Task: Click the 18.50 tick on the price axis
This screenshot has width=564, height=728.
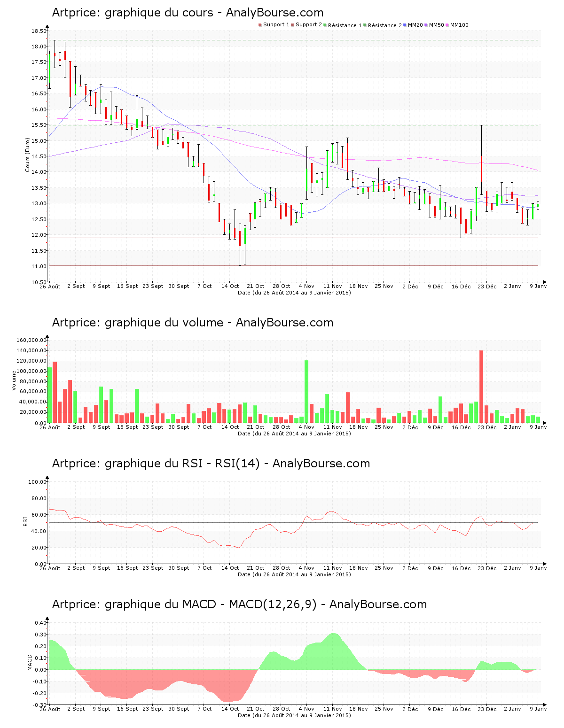Action: [x=39, y=31]
